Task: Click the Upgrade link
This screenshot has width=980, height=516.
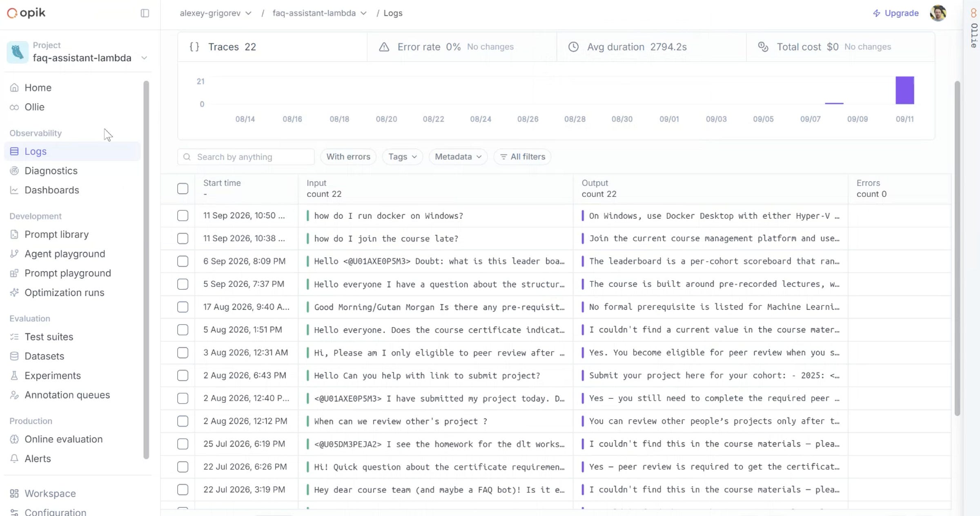Action: click(x=895, y=13)
